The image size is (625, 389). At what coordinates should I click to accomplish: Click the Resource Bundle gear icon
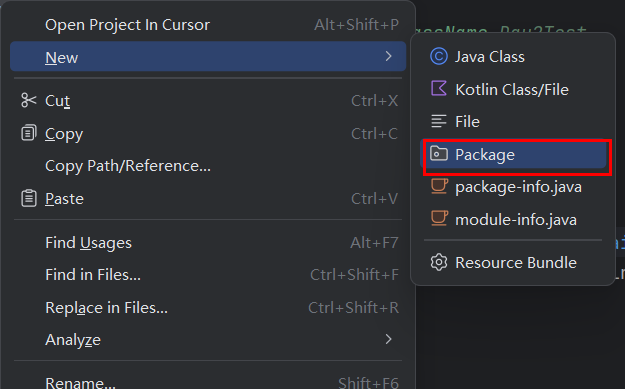[x=439, y=262]
